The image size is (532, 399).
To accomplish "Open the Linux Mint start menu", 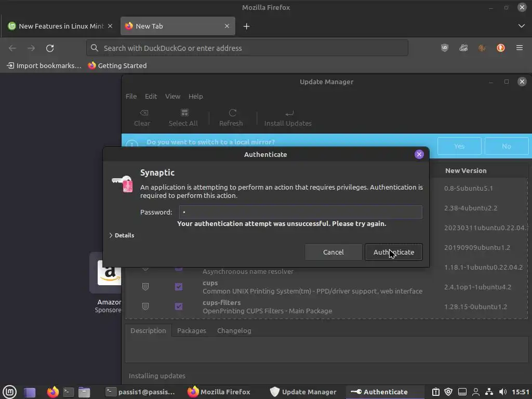I will pyautogui.click(x=9, y=392).
